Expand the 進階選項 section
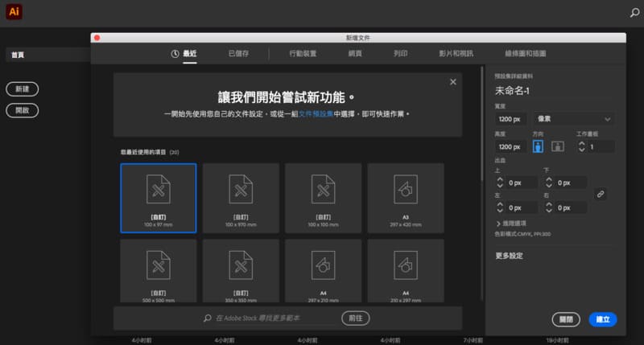Image resolution: width=644 pixels, height=345 pixels. pyautogui.click(x=511, y=224)
